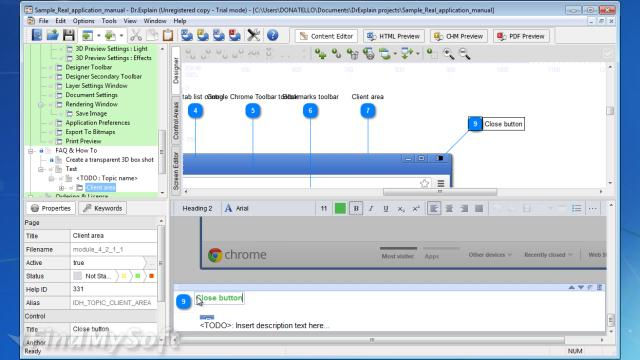
Task: Open project with the folder icon
Action: tap(53, 36)
